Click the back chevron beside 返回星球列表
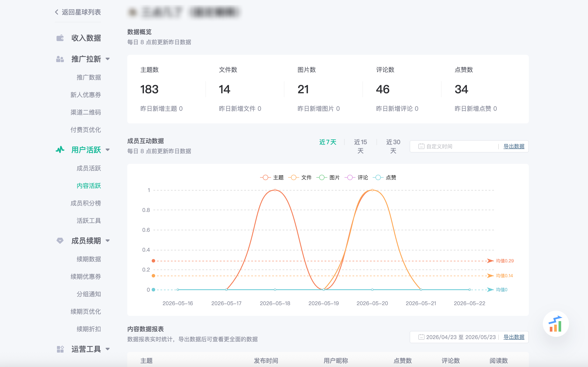This screenshot has width=588, height=367. 57,12
